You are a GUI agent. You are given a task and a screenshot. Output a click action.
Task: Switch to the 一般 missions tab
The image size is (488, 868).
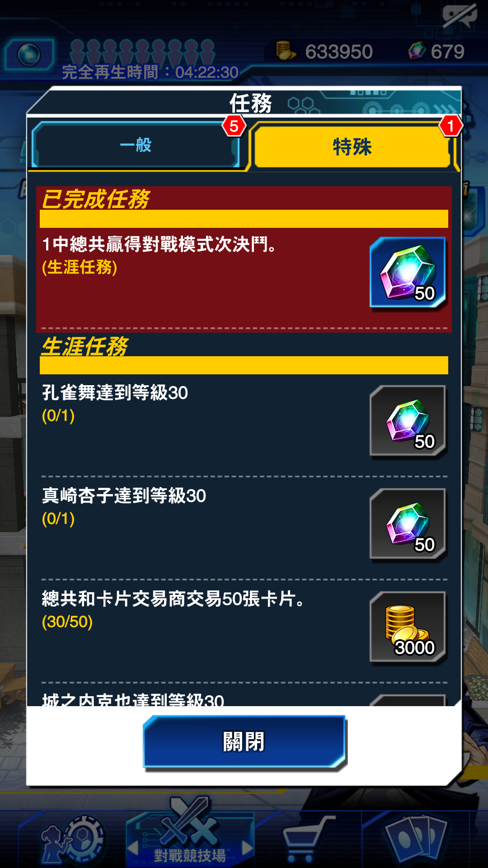pos(136,146)
